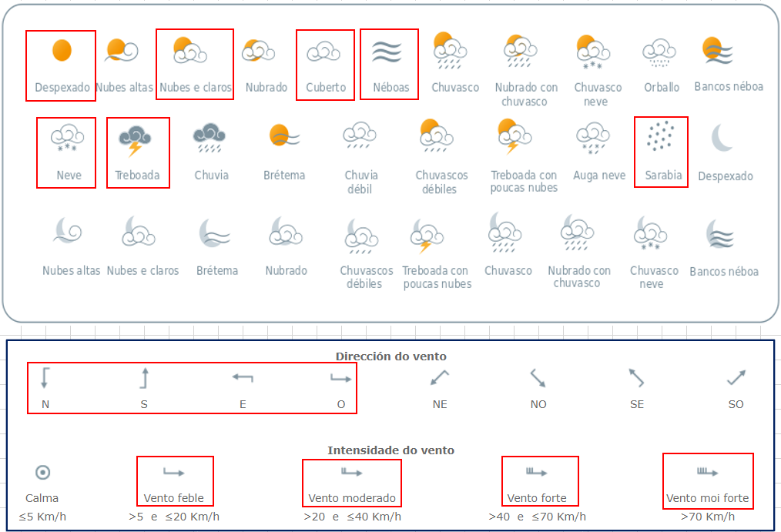Select the Auga neve sleet icon

coord(592,139)
